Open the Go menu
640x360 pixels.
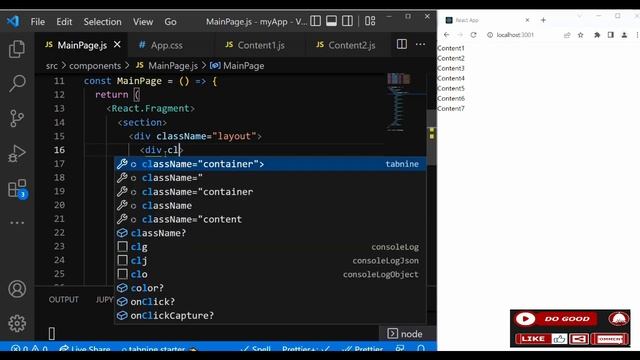[x=170, y=22]
